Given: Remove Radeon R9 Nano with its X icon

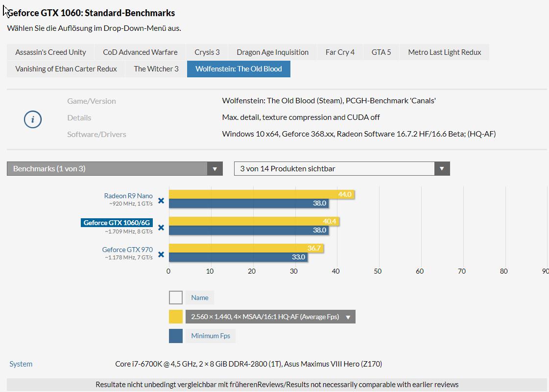Looking at the screenshot, I should pos(161,201).
